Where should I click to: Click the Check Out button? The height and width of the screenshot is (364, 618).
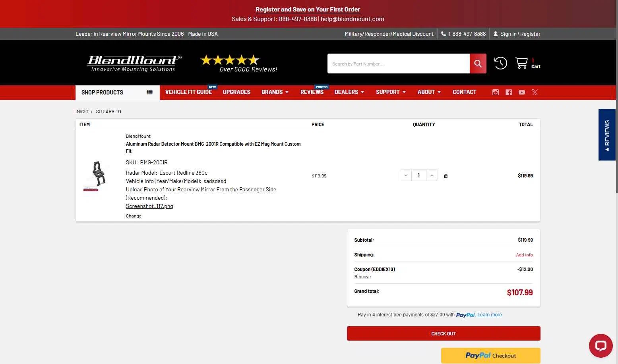pos(444,333)
